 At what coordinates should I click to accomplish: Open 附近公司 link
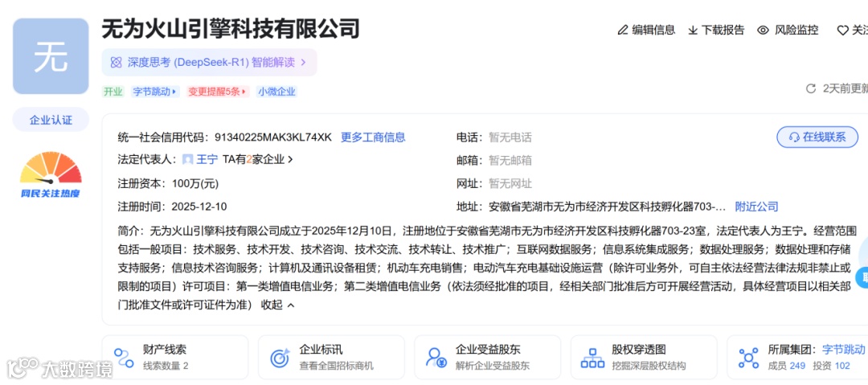[x=756, y=207]
